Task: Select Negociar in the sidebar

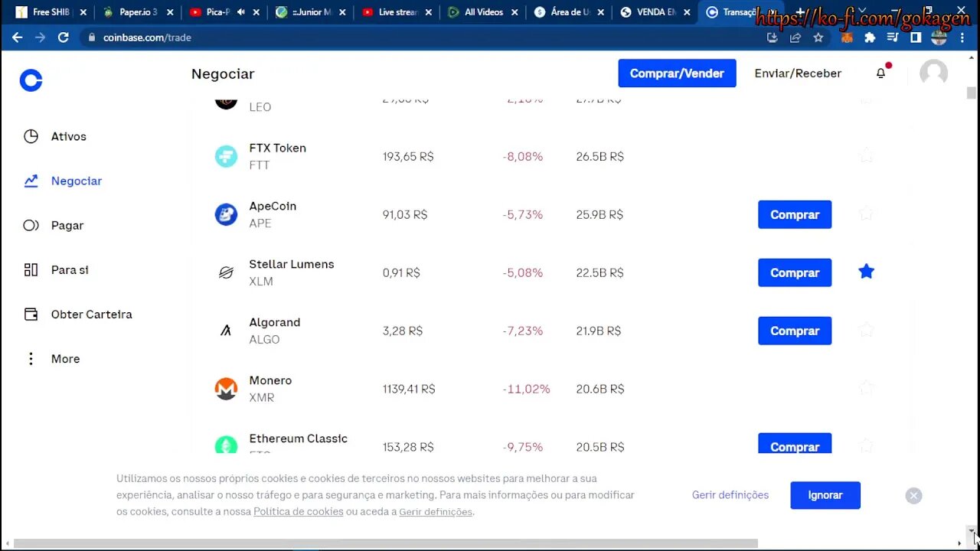Action: coord(63,181)
